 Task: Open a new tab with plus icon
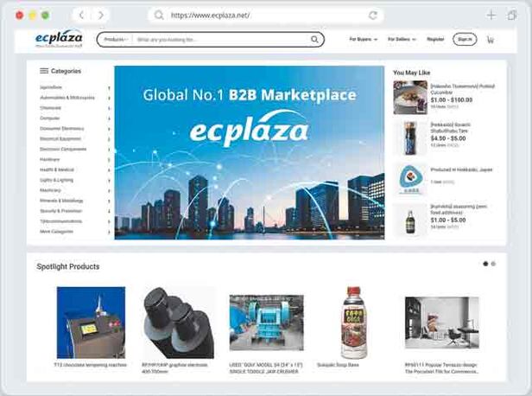[491, 16]
